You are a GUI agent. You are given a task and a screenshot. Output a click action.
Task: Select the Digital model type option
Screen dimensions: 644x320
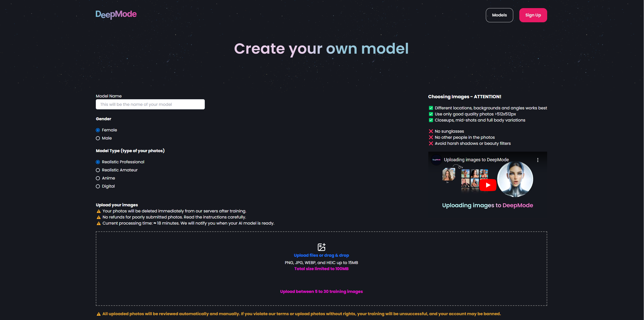tap(98, 186)
